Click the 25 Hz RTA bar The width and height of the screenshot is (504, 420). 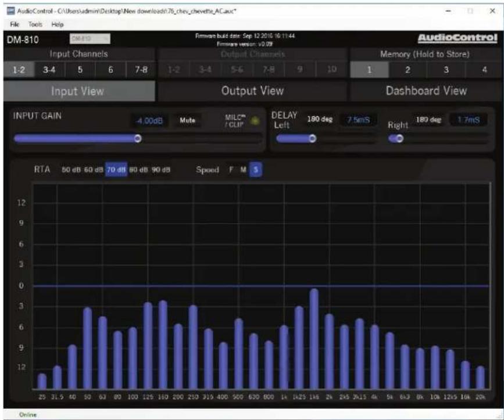pos(42,381)
